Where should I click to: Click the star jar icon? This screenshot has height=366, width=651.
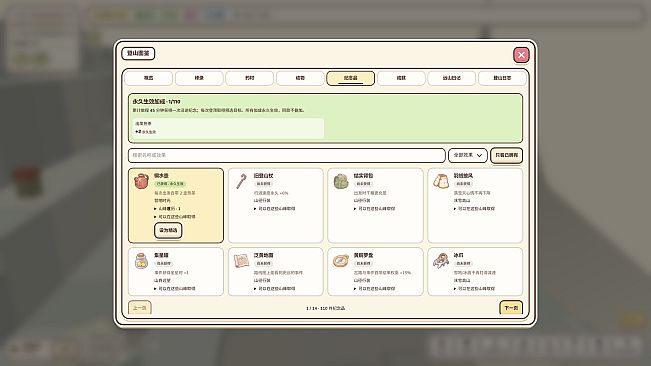[x=141, y=261]
